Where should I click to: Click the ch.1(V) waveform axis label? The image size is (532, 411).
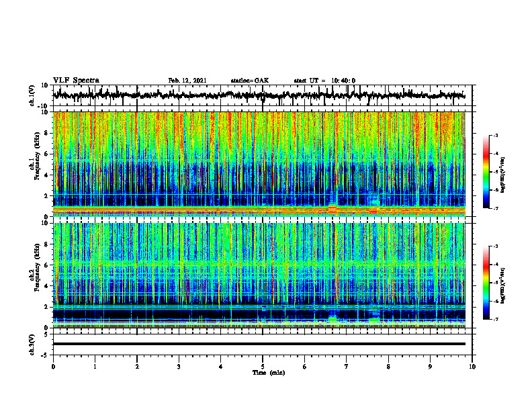pyautogui.click(x=32, y=95)
